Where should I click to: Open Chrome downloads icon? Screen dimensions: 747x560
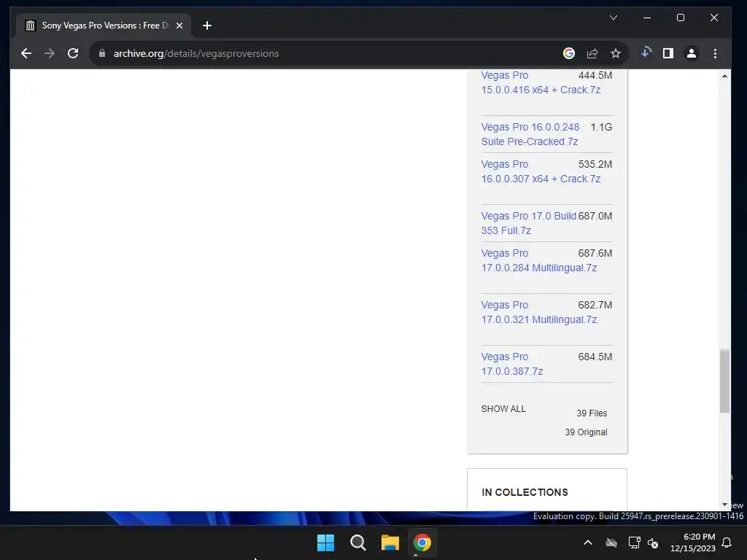(x=646, y=52)
